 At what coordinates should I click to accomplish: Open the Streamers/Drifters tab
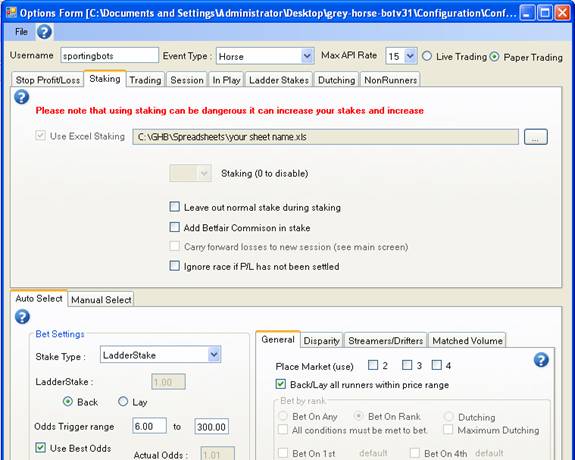385,340
